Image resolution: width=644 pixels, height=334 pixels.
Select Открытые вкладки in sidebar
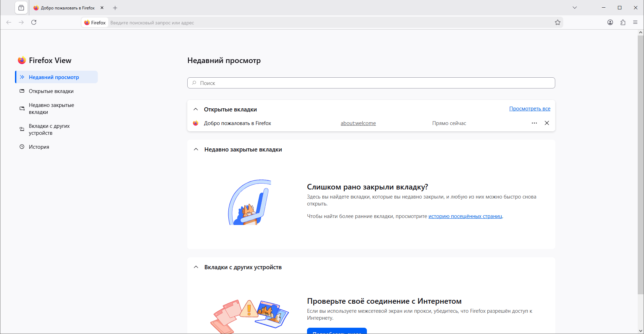(51, 91)
